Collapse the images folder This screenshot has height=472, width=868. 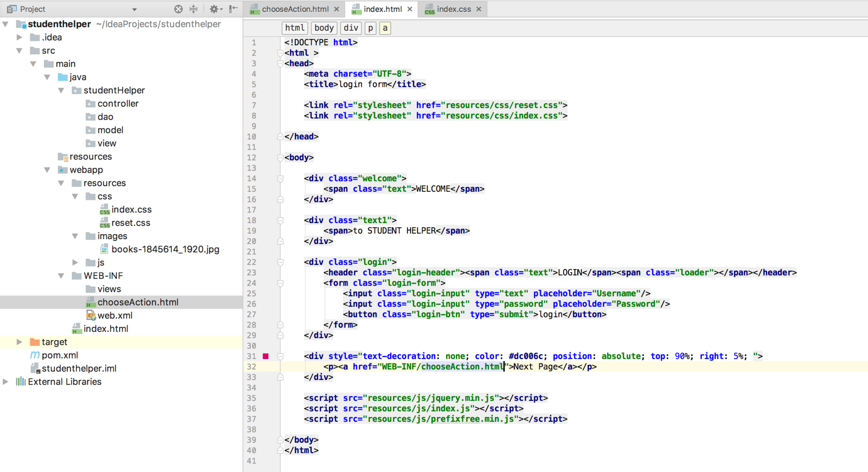click(x=75, y=236)
